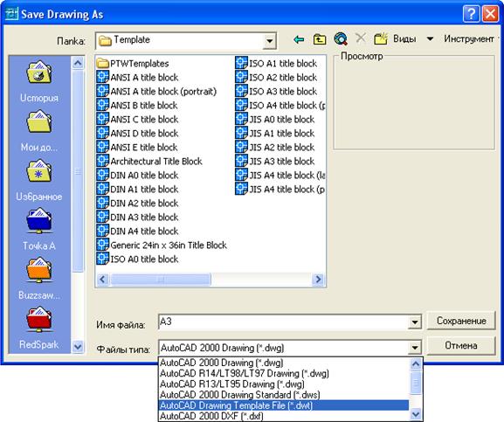This screenshot has height=422, width=504.
Task: Click the file list scroll right arrow
Action: [318, 279]
